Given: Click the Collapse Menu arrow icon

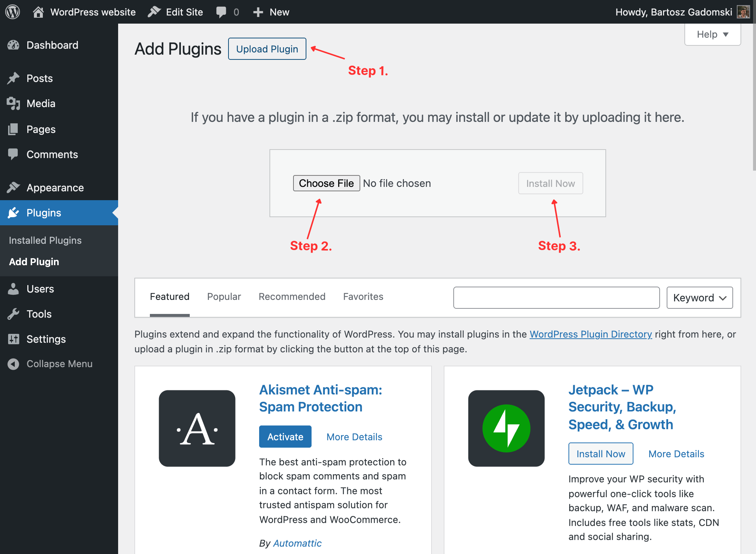Looking at the screenshot, I should pyautogui.click(x=13, y=364).
